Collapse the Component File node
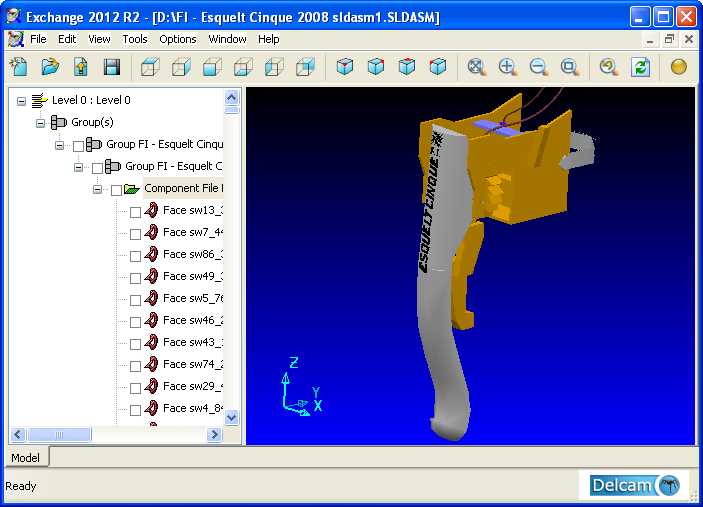The image size is (703, 507). coord(97,189)
